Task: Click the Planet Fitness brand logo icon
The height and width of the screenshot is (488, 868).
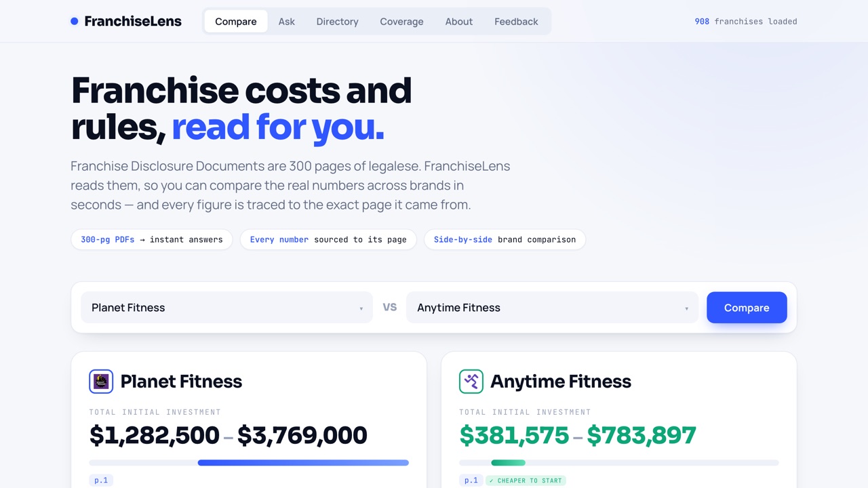Action: pos(101,382)
